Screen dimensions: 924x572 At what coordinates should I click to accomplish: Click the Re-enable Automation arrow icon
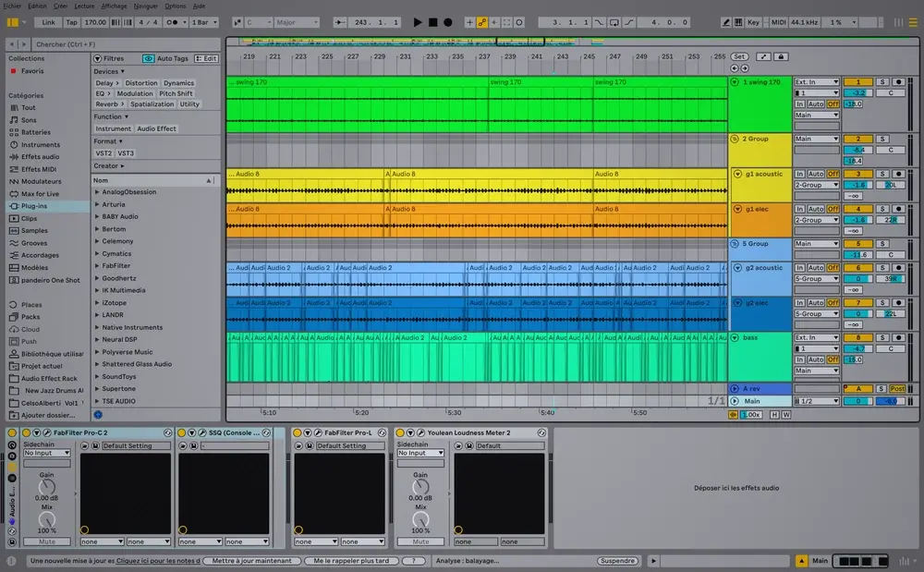click(494, 22)
